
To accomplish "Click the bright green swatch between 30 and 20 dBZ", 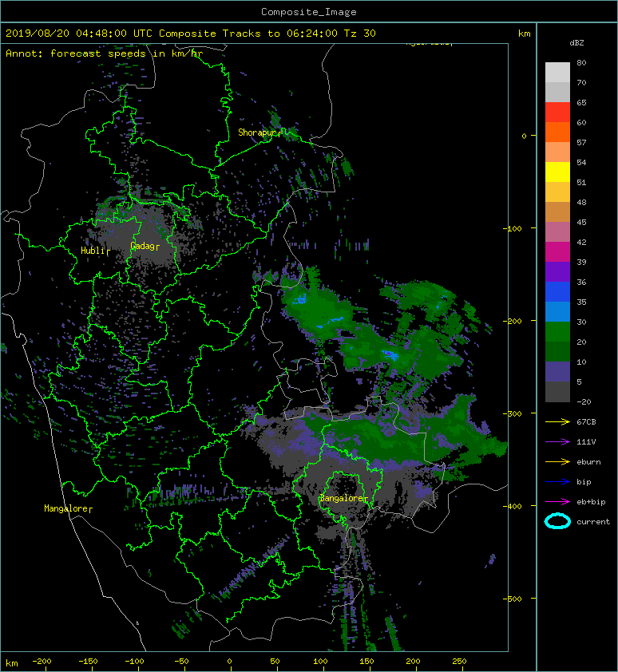I will click(557, 332).
